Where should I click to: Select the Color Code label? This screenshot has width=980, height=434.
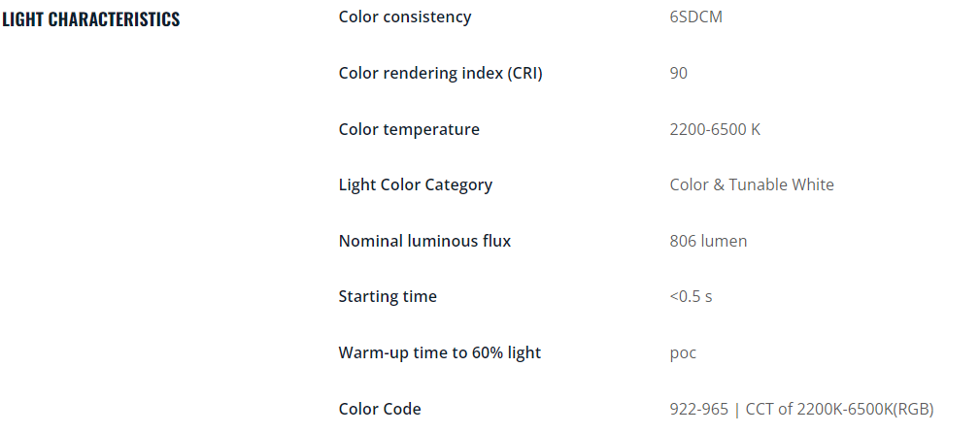[380, 409]
